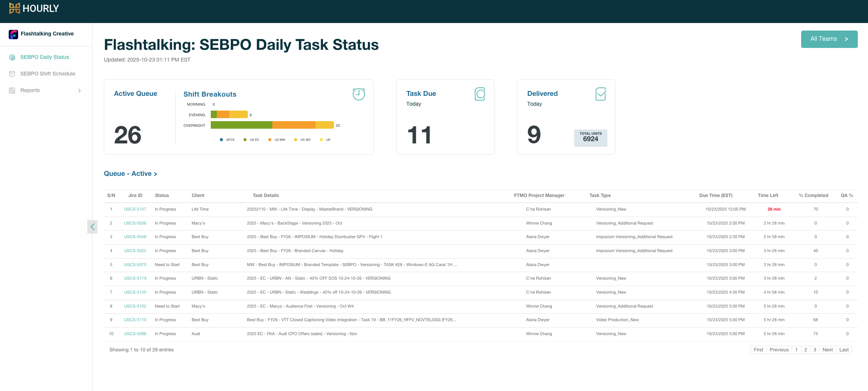868x391 pixels.
Task: Click the Delivered checkmark icon
Action: pyautogui.click(x=601, y=94)
